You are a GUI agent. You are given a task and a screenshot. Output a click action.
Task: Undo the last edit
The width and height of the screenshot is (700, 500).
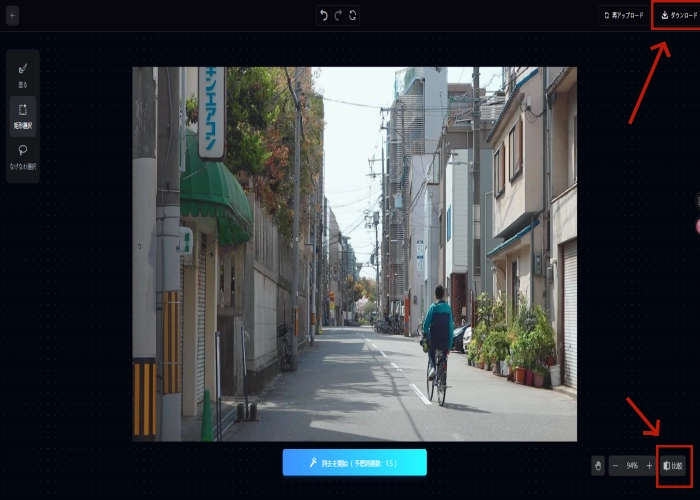324,16
